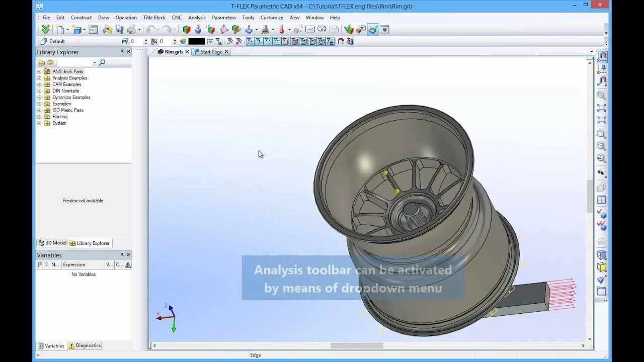Click the gauge sensor icon

click(322, 29)
